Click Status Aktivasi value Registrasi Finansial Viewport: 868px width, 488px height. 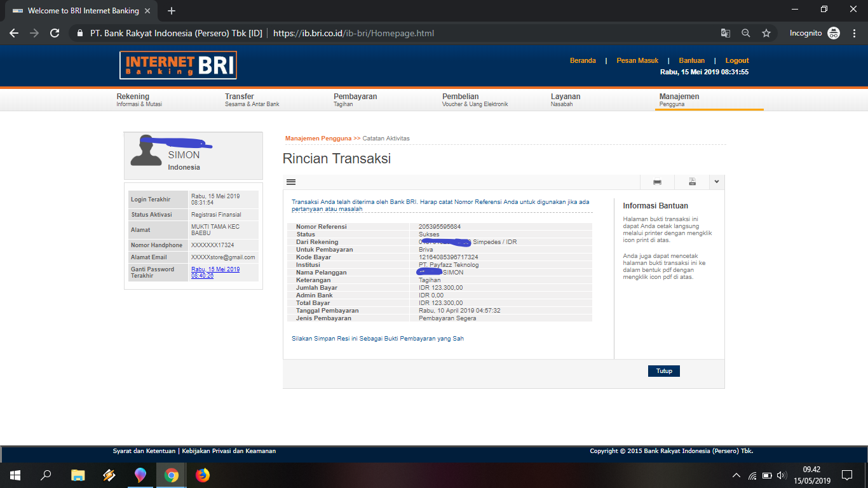(216, 215)
